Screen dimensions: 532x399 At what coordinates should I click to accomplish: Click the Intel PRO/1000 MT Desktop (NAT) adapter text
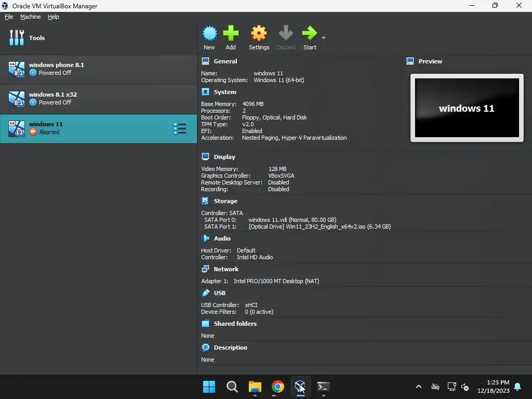pyautogui.click(x=276, y=281)
